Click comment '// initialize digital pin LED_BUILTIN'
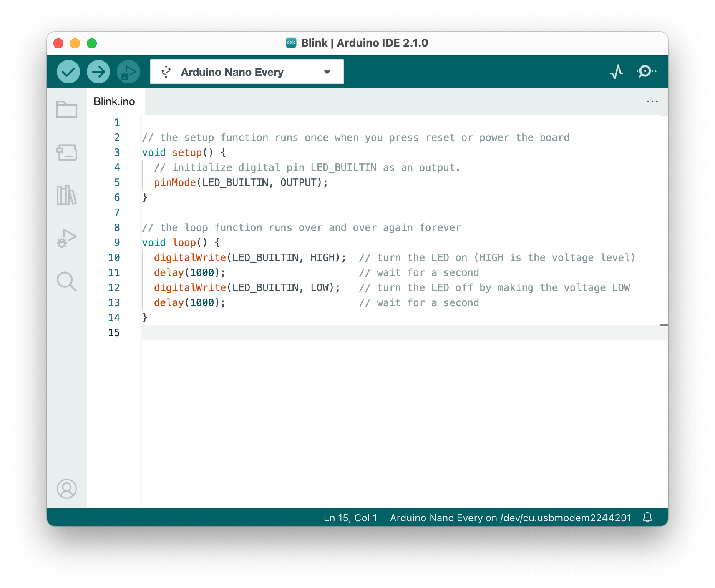 point(265,168)
